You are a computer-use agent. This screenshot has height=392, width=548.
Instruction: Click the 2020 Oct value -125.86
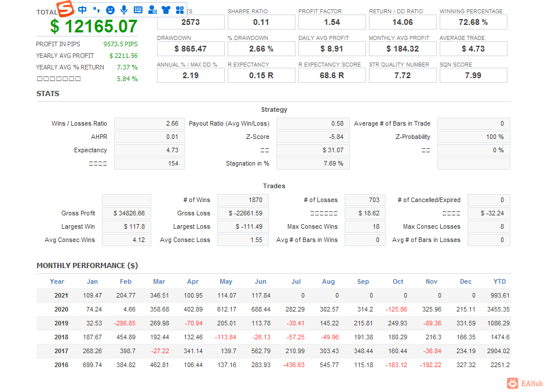[396, 309]
